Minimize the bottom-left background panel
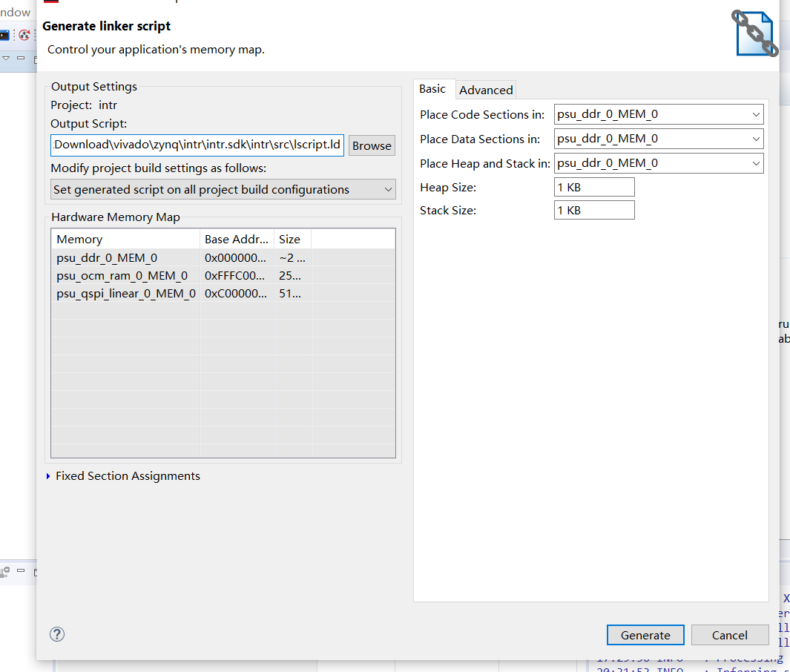 coord(21,571)
